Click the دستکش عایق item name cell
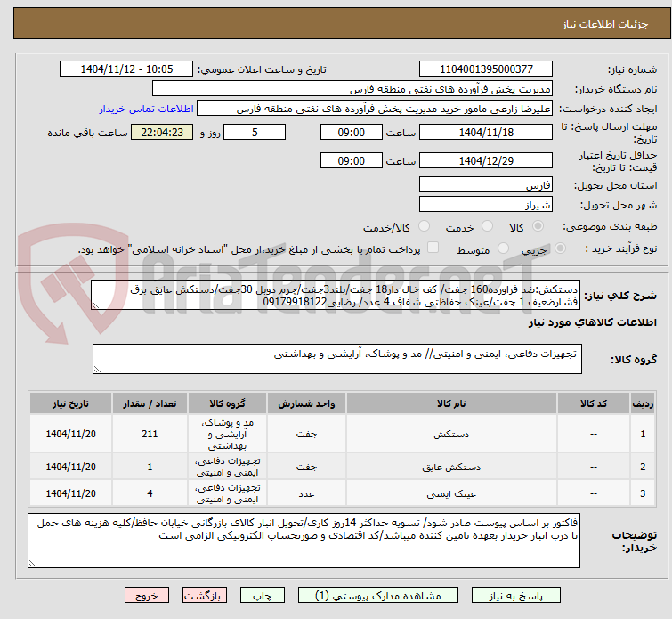Viewport: 672px width, 619px height. pos(451,467)
